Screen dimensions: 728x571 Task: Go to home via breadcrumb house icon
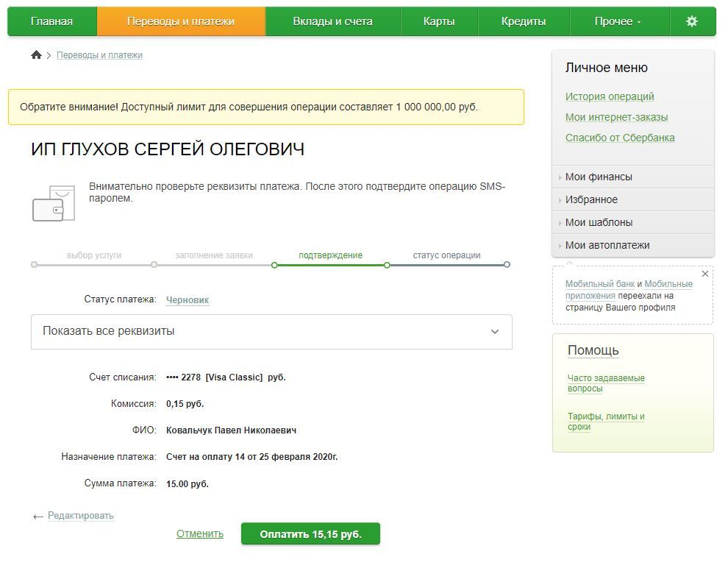pyautogui.click(x=36, y=55)
